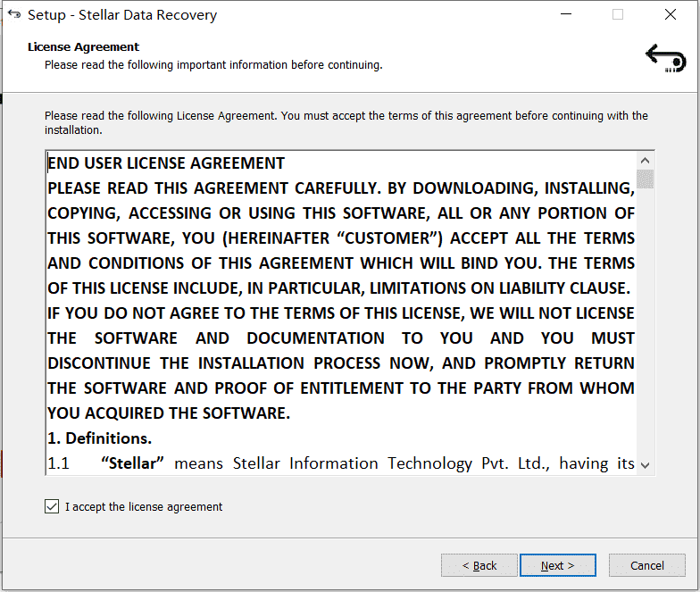Click the Next button

click(557, 565)
